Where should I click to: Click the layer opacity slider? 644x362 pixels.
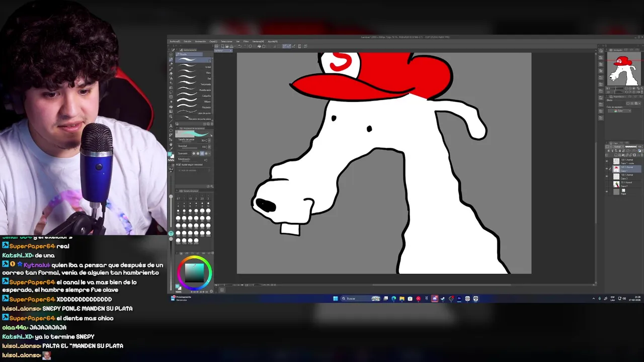pyautogui.click(x=631, y=147)
